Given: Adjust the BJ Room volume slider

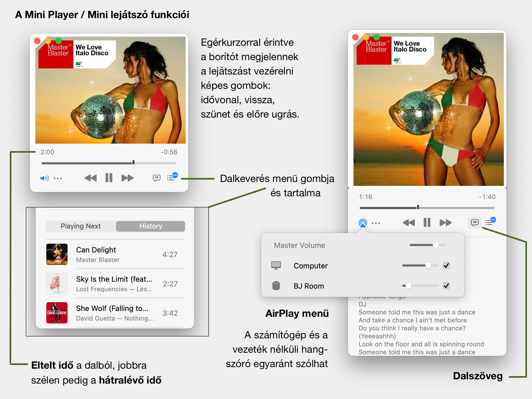Looking at the screenshot, I should (x=420, y=286).
